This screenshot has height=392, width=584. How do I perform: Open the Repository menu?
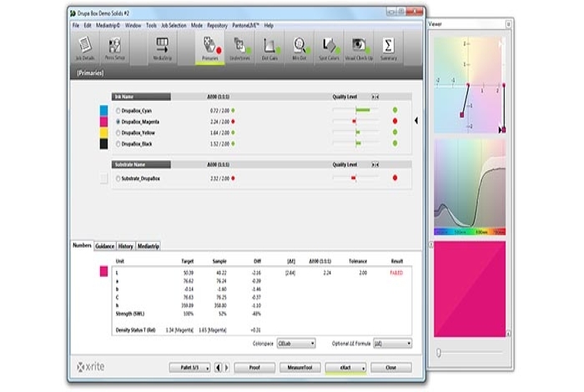pyautogui.click(x=217, y=25)
